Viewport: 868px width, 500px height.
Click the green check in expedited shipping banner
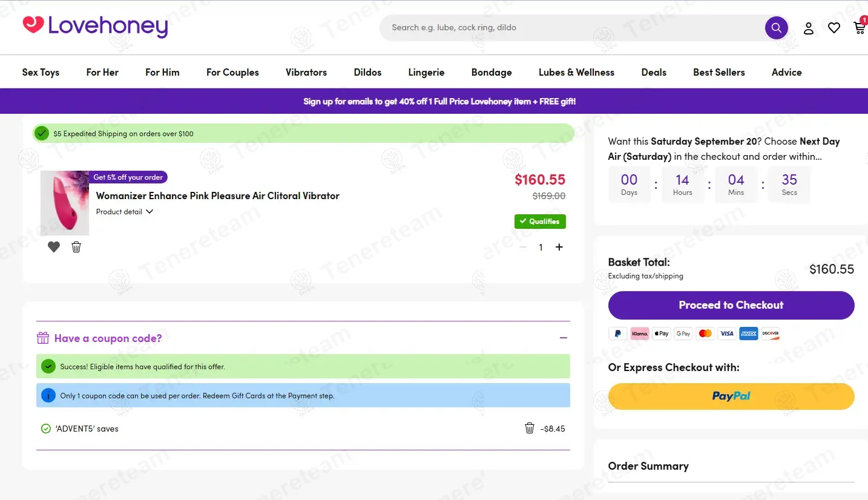tap(42, 133)
